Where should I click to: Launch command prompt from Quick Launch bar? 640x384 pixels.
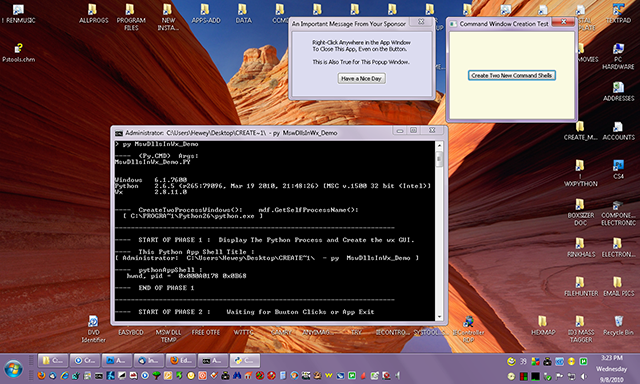(99, 376)
